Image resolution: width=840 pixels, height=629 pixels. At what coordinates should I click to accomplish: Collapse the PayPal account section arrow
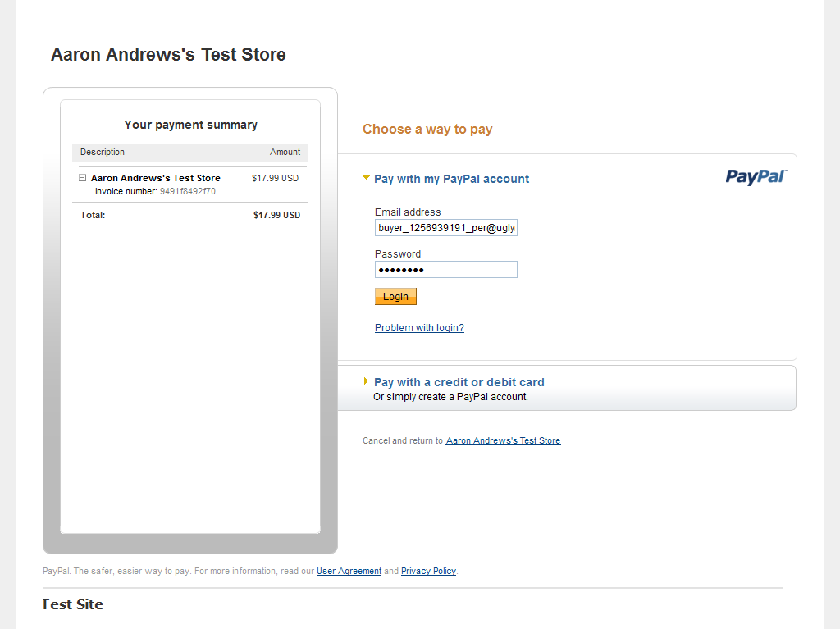tap(367, 178)
